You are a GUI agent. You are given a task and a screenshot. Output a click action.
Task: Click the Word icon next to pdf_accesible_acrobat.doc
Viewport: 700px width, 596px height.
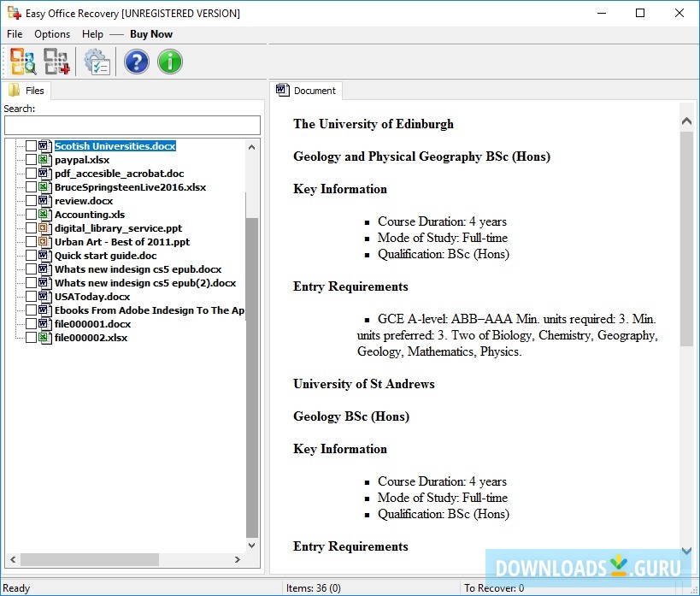(44, 174)
